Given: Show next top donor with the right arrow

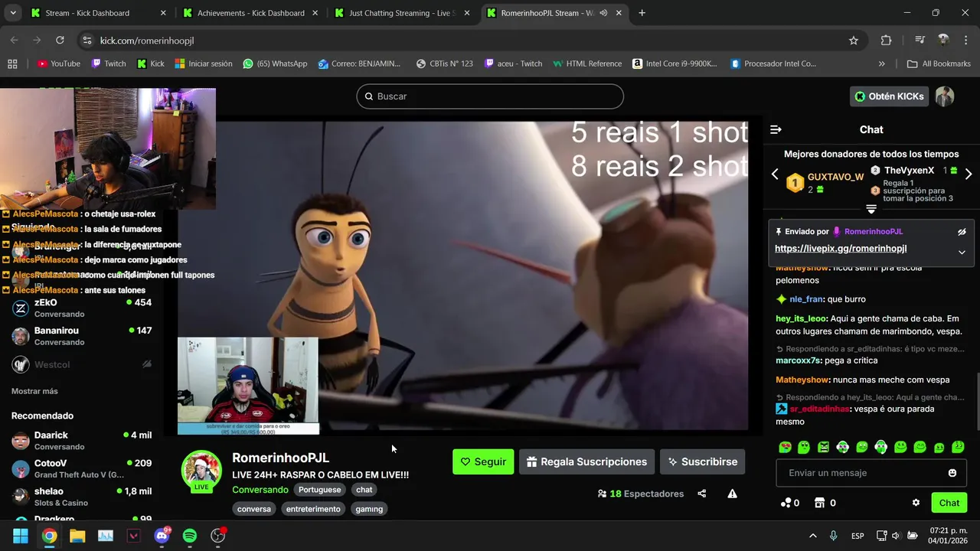Looking at the screenshot, I should pos(969,174).
